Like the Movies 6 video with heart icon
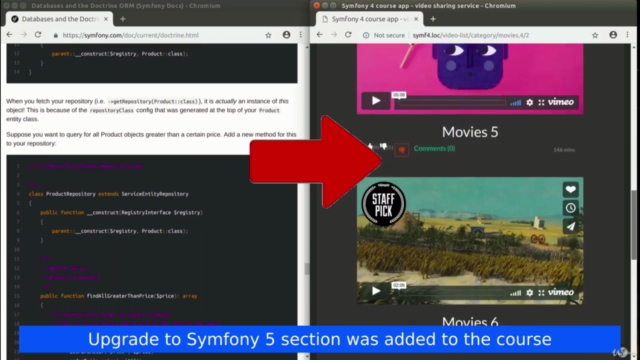640x360 pixels. 571,189
